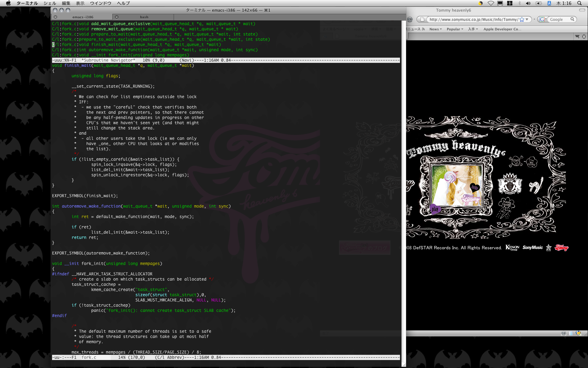Open the 入手 bookmarks dropdown
The image size is (588, 368).
click(473, 29)
